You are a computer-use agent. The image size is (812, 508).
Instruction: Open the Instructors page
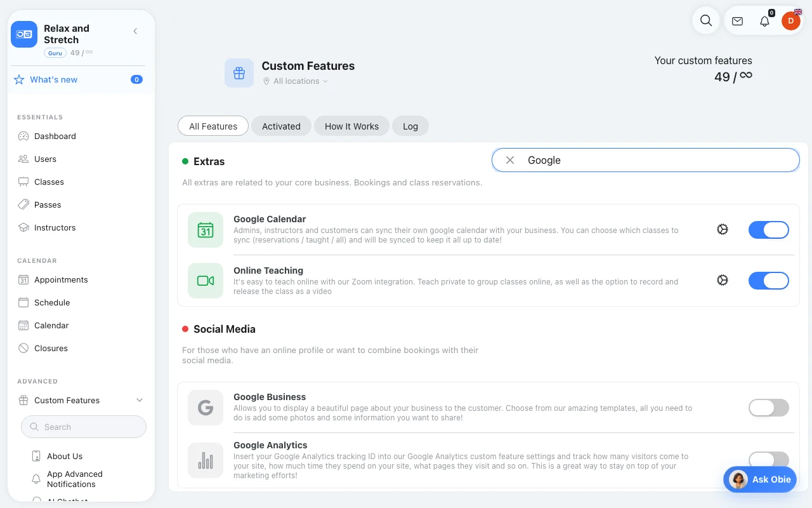(x=55, y=227)
